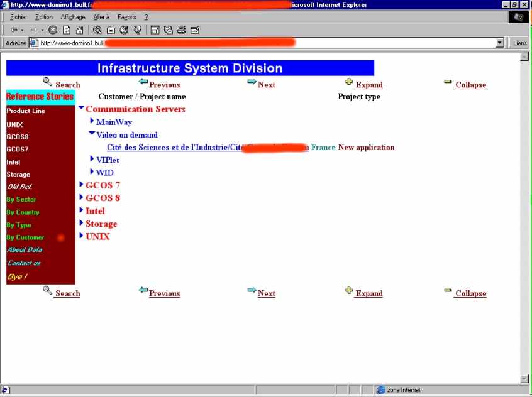Click the plus icon beside top Expand
532x397 pixels.
coord(349,82)
